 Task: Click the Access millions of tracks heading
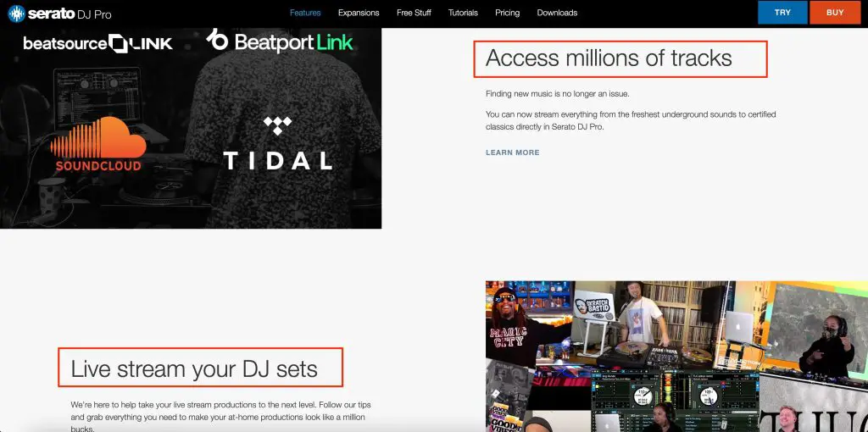point(609,58)
